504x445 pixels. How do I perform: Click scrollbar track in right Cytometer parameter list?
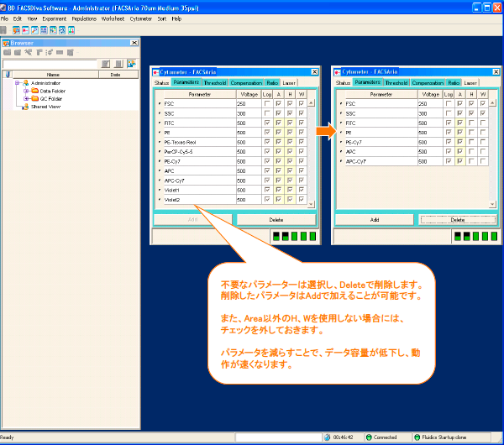pyautogui.click(x=492, y=154)
